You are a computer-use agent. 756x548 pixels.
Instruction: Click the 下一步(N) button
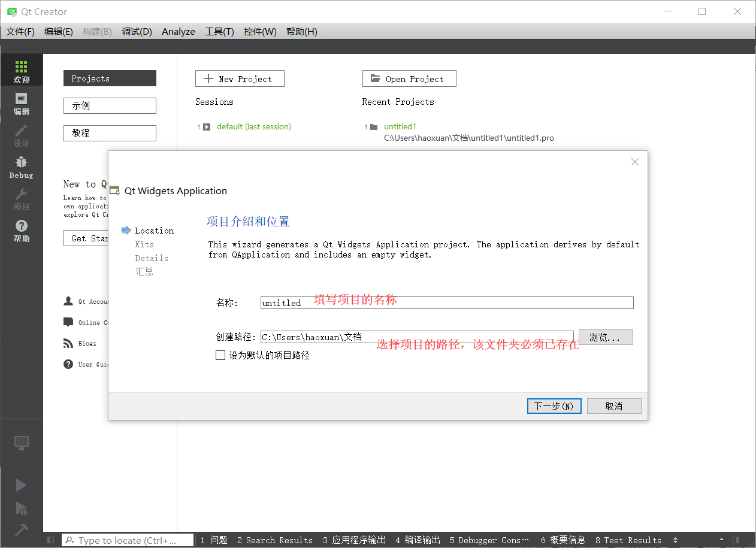point(554,406)
